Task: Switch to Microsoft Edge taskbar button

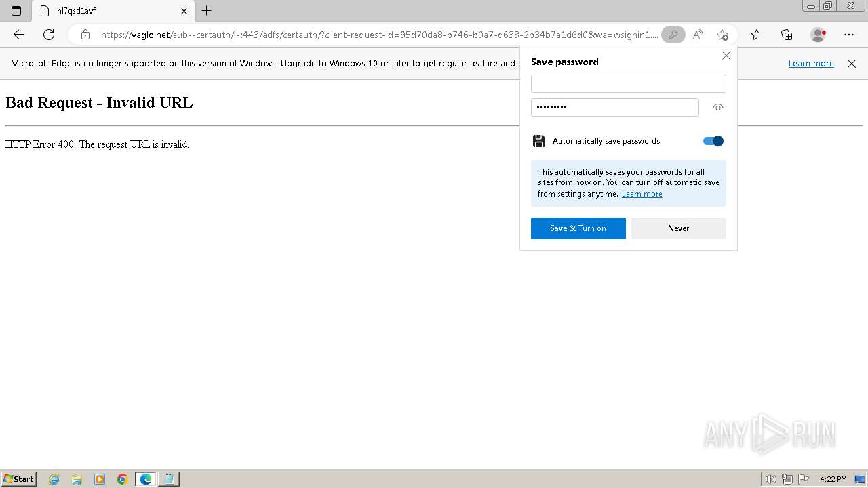Action: pos(146,479)
